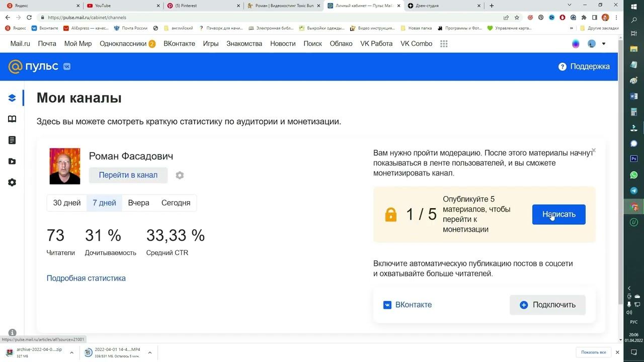Click the share page icon in address bar

[x=506, y=18]
